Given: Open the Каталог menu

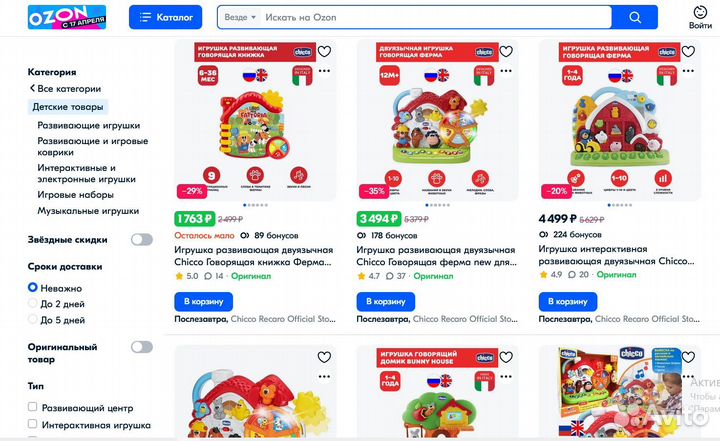Looking at the screenshot, I should point(165,17).
